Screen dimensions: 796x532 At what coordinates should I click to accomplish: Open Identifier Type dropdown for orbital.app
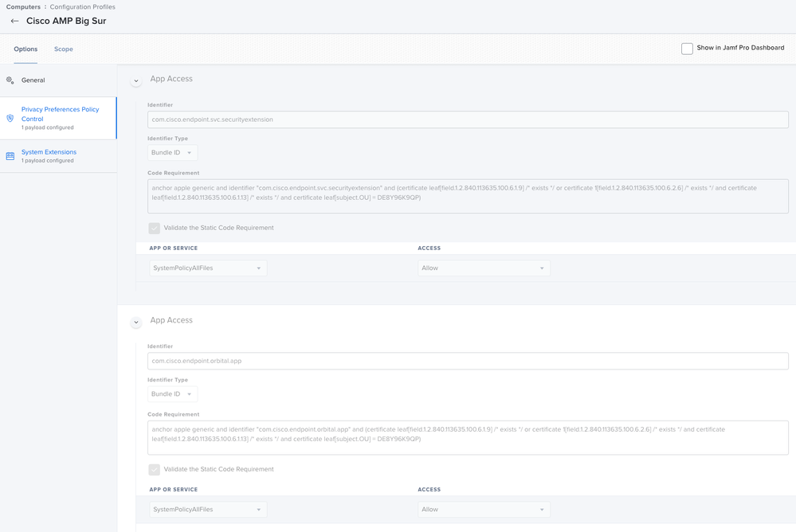click(172, 394)
